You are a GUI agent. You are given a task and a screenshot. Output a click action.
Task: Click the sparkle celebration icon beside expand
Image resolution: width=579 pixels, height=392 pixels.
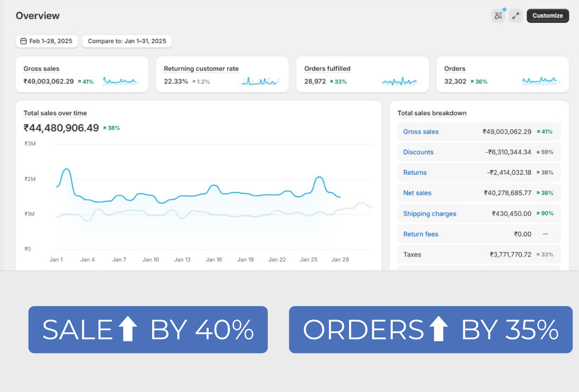[x=498, y=16]
